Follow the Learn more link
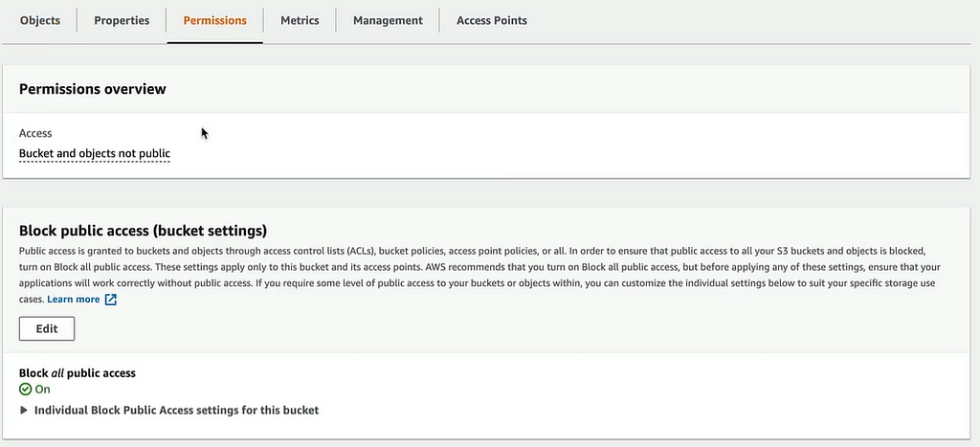Screen dimensions: 980x447 click(x=73, y=300)
